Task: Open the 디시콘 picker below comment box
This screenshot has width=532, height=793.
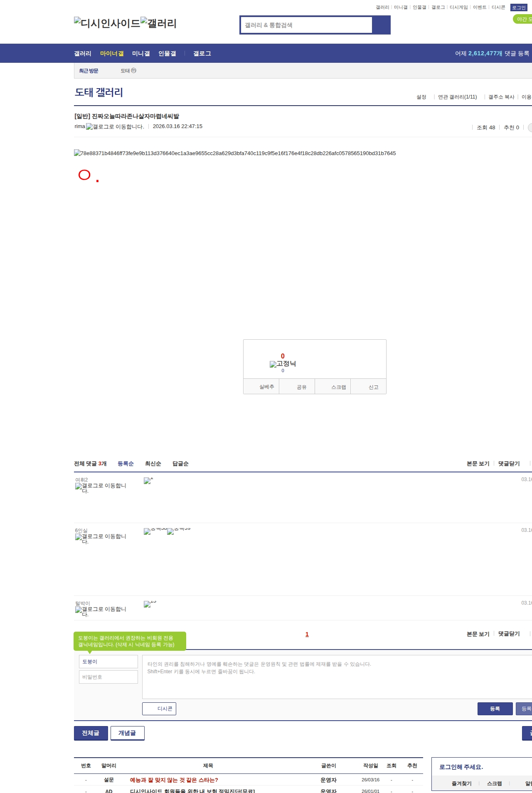Action: tap(159, 709)
